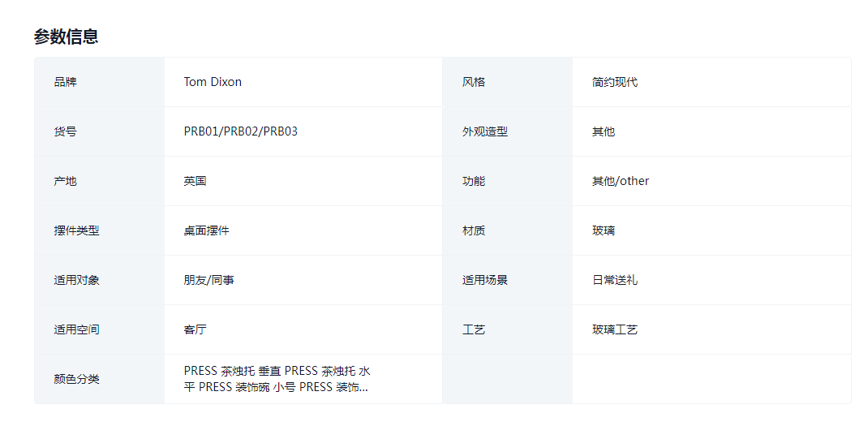This screenshot has height=426, width=868.
Task: Select the 产地 label cell
Action: (100, 181)
